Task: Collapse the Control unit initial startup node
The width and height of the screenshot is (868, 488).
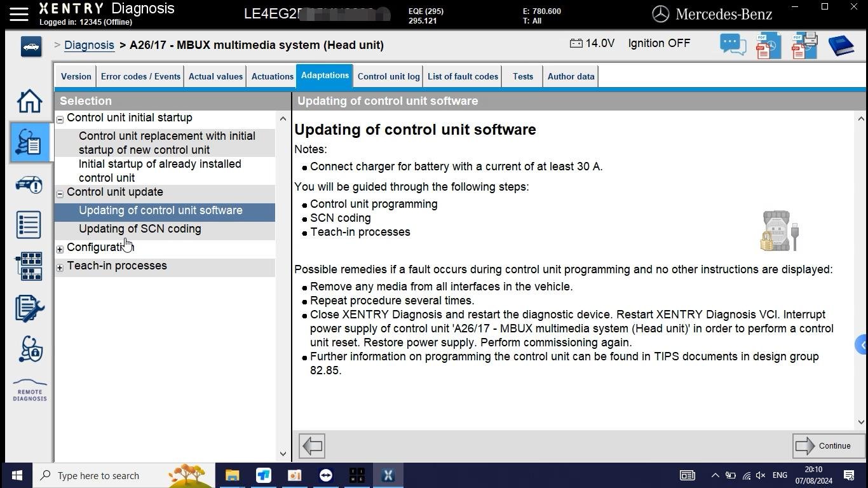Action: point(60,119)
